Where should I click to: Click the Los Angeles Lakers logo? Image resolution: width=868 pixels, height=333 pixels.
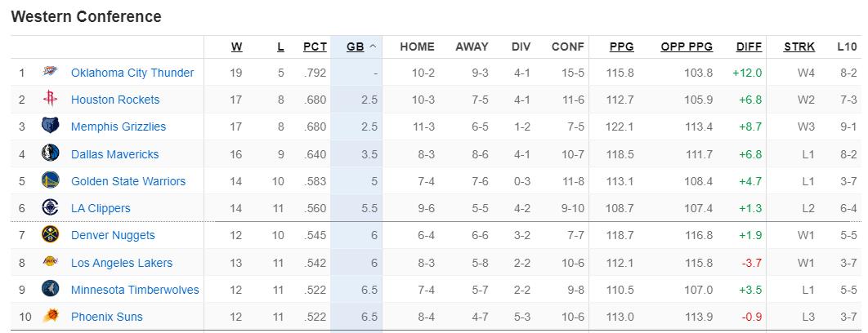[50, 263]
